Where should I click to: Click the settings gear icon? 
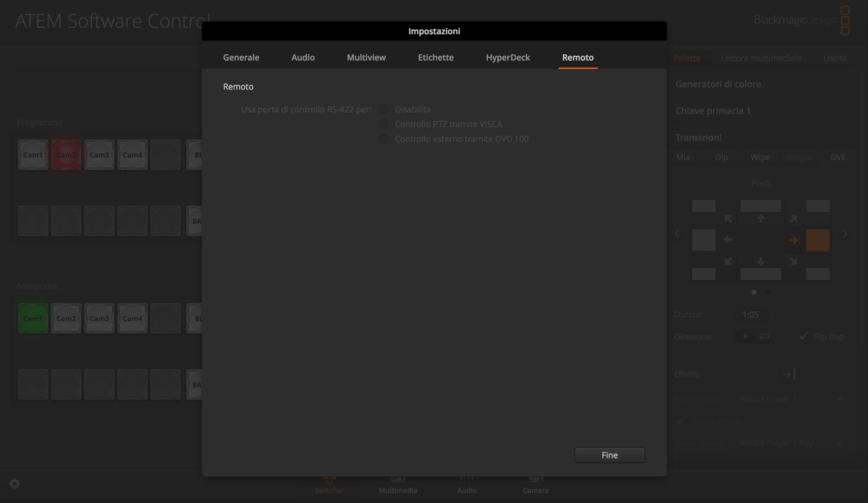[x=14, y=483]
